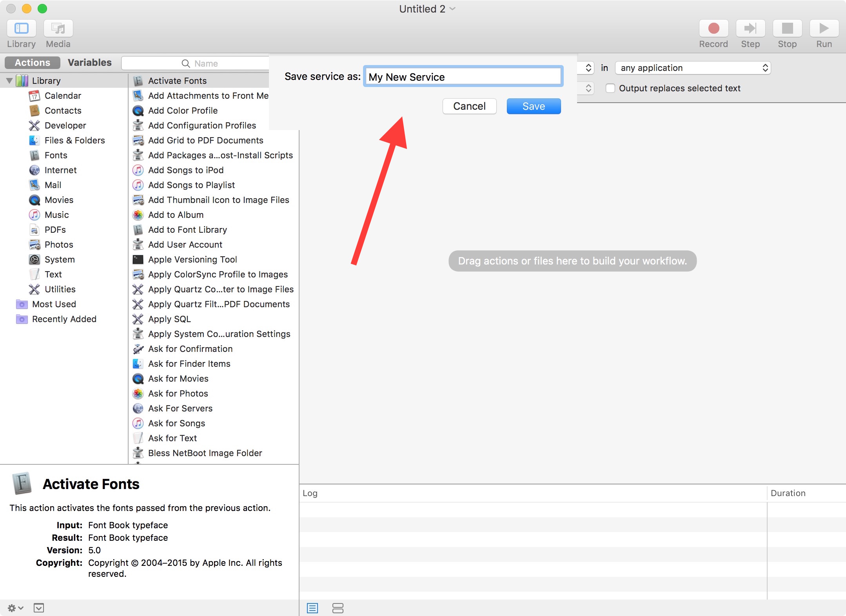Viewport: 846px width, 616px height.
Task: Click the Library toolbar icon
Action: click(22, 28)
